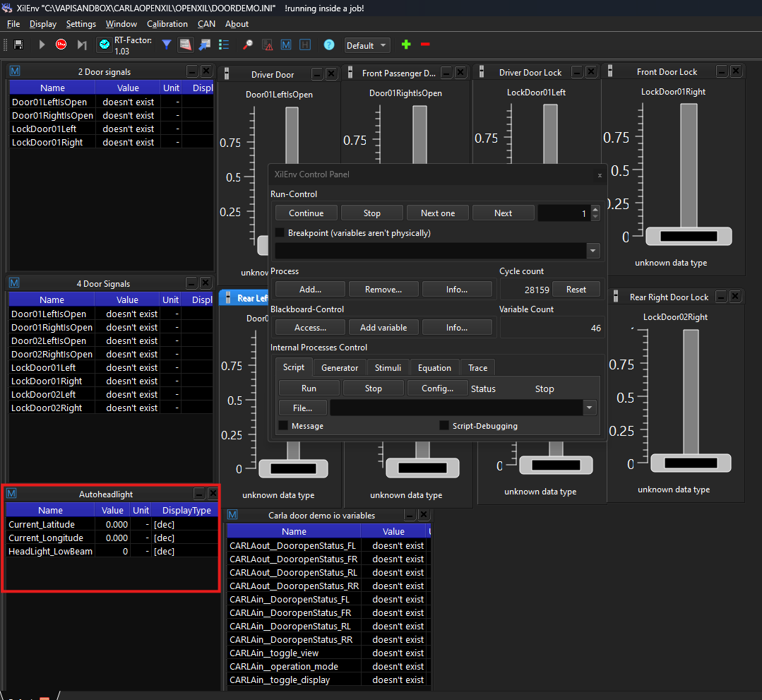Enable Script-Debugging
Image resolution: width=762 pixels, height=700 pixels.
[444, 425]
